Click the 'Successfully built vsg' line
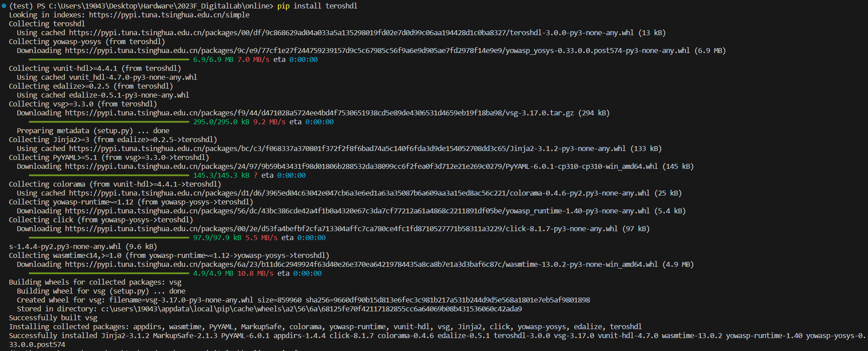The height and width of the screenshot is (351, 868). [x=53, y=318]
